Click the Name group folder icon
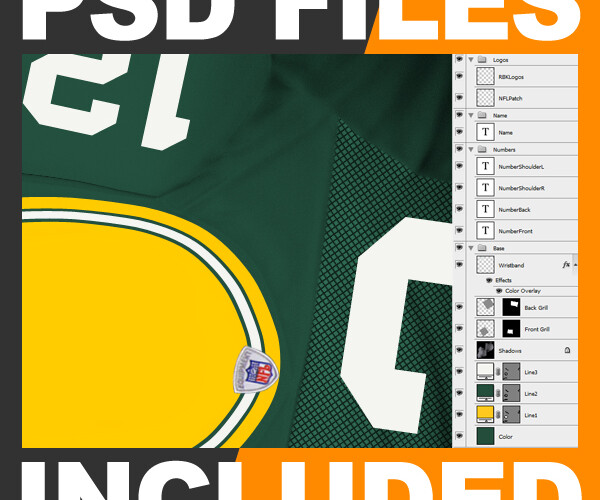The image size is (600, 500). pos(482,115)
